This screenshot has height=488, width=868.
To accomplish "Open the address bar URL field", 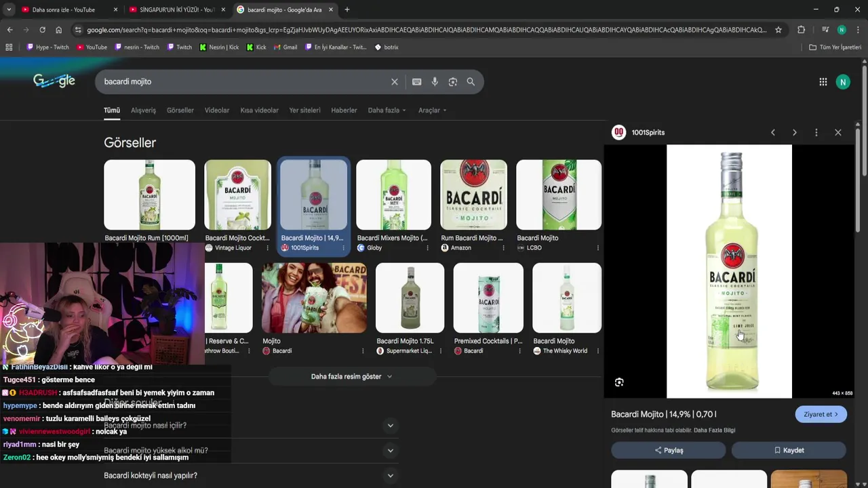I will click(427, 30).
